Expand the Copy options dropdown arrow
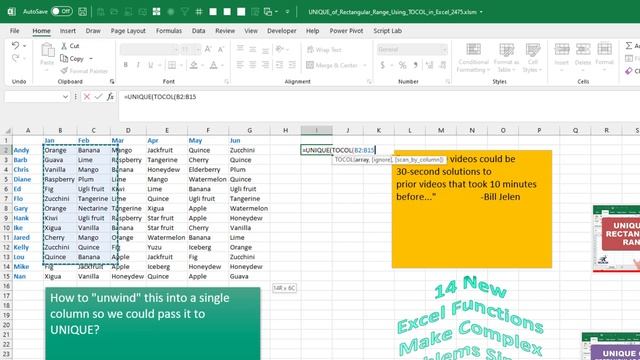This screenshot has height=360, width=640. point(91,59)
